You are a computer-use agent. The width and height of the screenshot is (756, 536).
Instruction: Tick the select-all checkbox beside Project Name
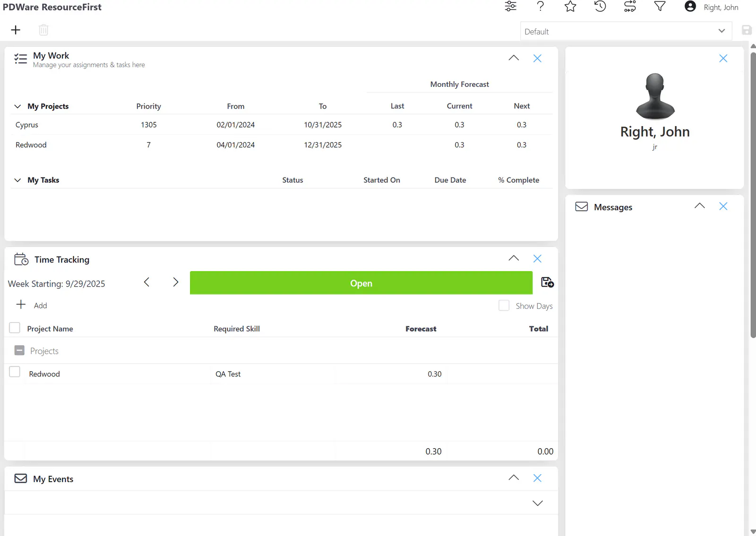click(15, 328)
